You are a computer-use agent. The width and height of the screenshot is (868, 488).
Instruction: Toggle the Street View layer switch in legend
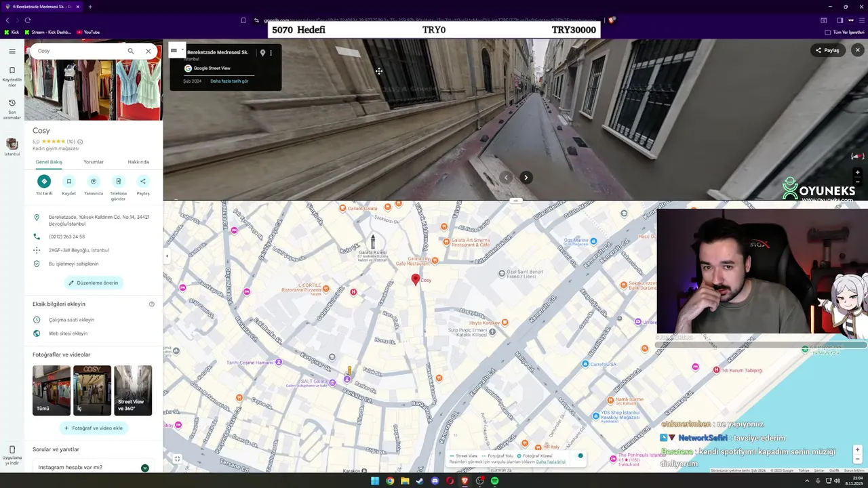click(x=578, y=455)
